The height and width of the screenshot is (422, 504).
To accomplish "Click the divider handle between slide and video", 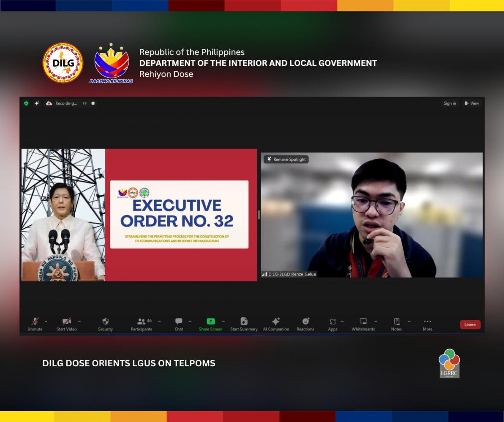I will tap(259, 215).
